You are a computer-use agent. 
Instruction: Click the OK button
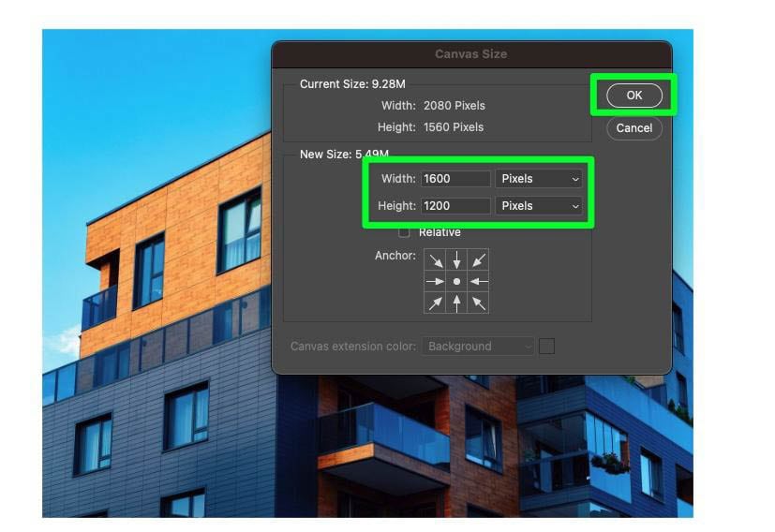634,96
